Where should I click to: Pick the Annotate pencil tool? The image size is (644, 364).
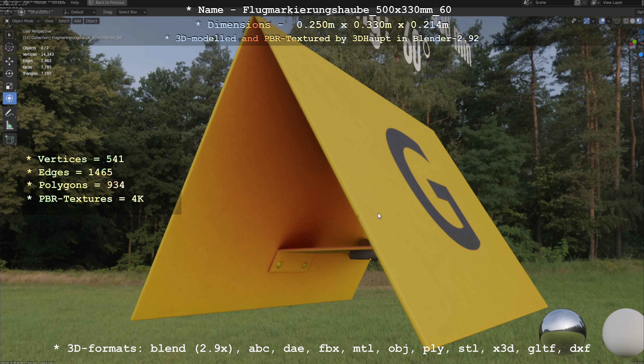point(9,113)
